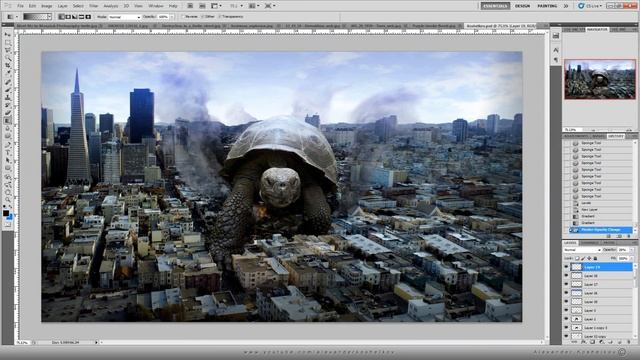Select the Zoom magnifier tool
The width and height of the screenshot is (640, 360).
pyautogui.click(x=8, y=200)
